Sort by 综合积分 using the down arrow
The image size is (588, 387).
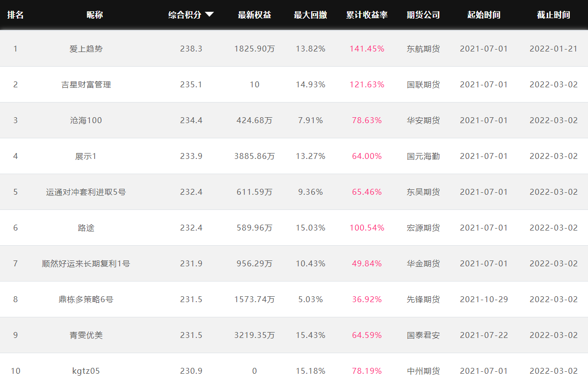click(x=209, y=15)
